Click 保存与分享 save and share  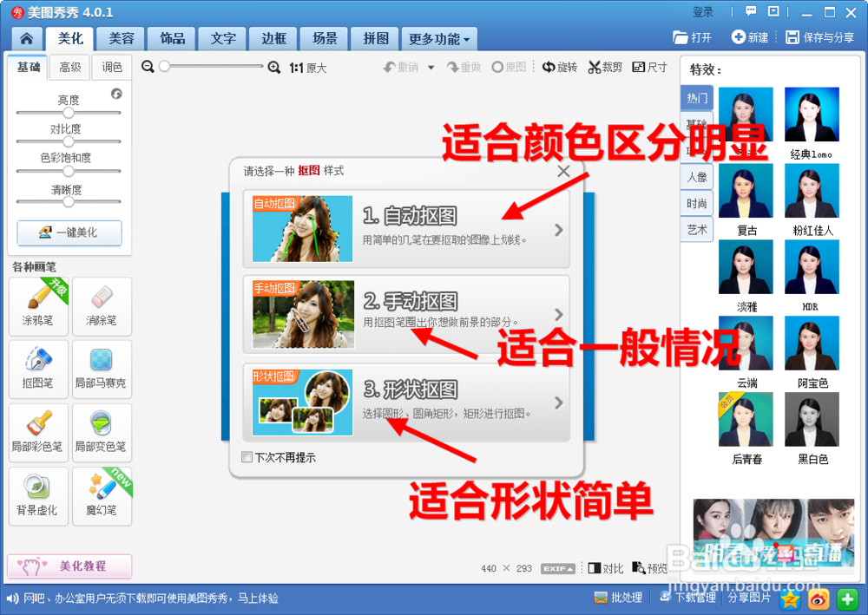(x=820, y=37)
